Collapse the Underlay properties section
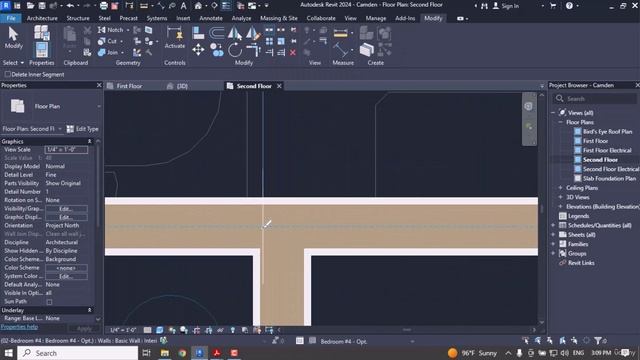 [89, 310]
